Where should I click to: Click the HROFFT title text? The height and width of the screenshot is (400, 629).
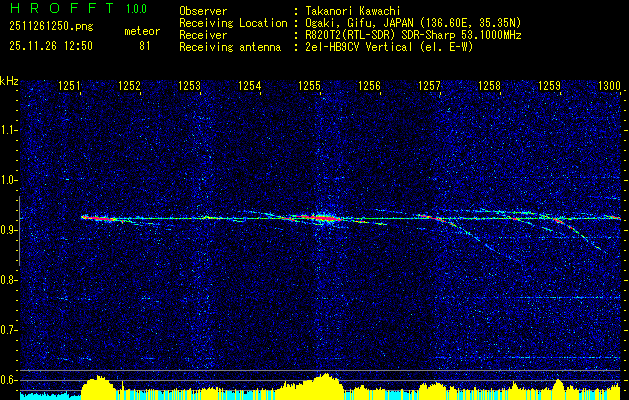coord(62,8)
